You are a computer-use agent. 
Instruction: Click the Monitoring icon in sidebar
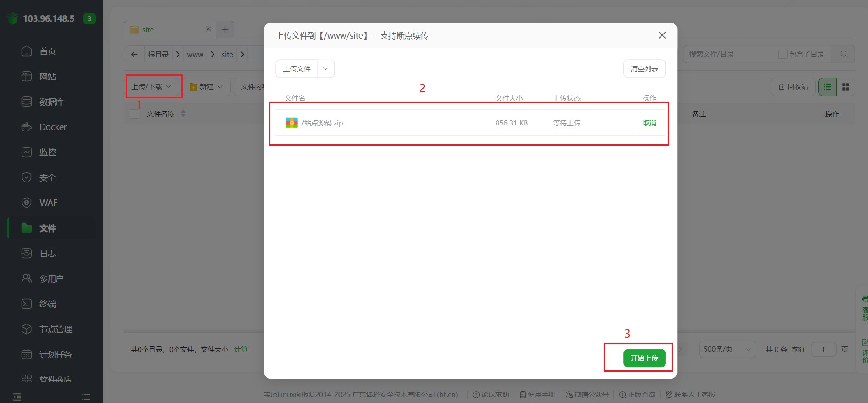pyautogui.click(x=27, y=152)
